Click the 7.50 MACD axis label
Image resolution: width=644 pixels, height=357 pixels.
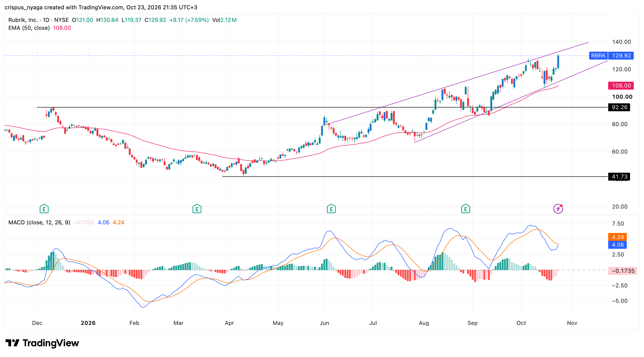click(618, 224)
